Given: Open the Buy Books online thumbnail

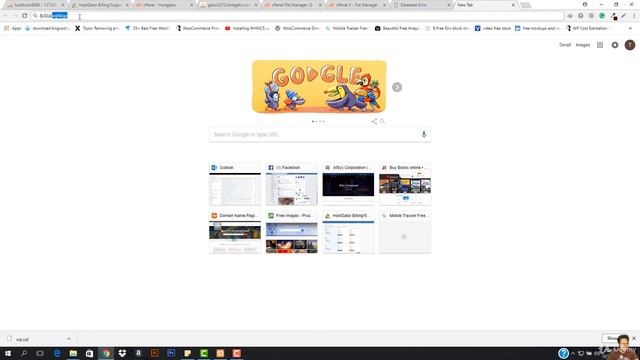Looking at the screenshot, I should 405,184.
